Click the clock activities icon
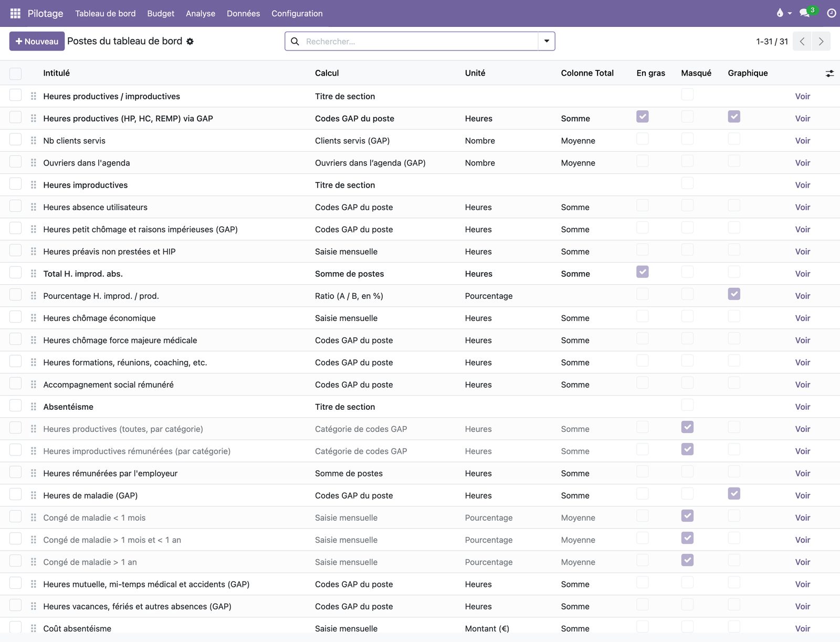 click(832, 13)
